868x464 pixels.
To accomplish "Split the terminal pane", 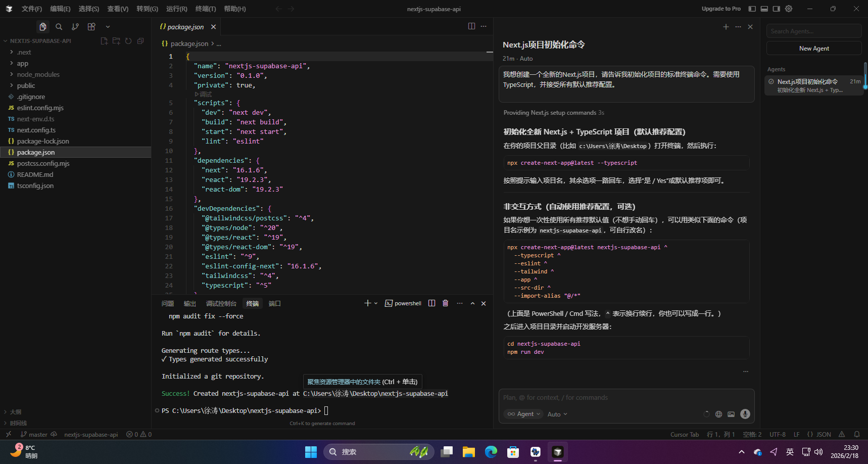I will coord(431,303).
